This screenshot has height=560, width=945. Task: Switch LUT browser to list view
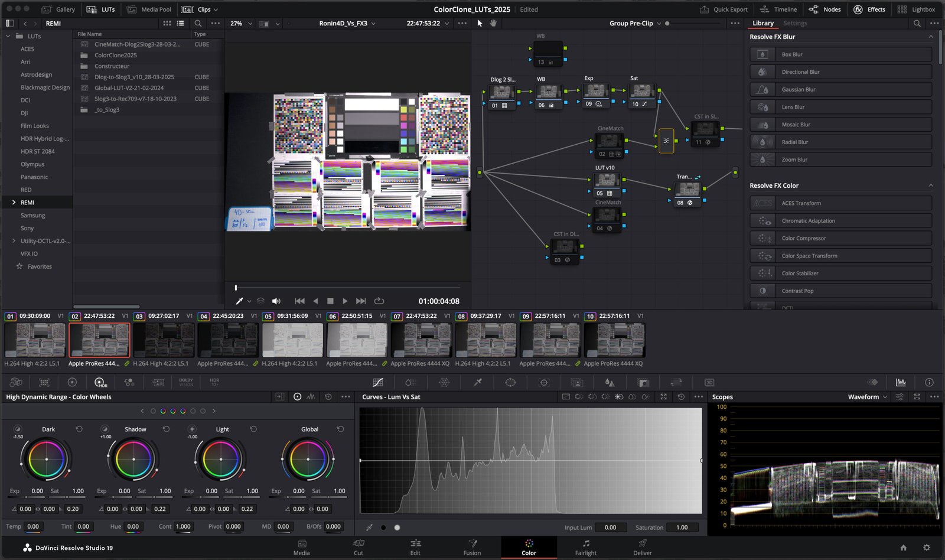coord(180,23)
